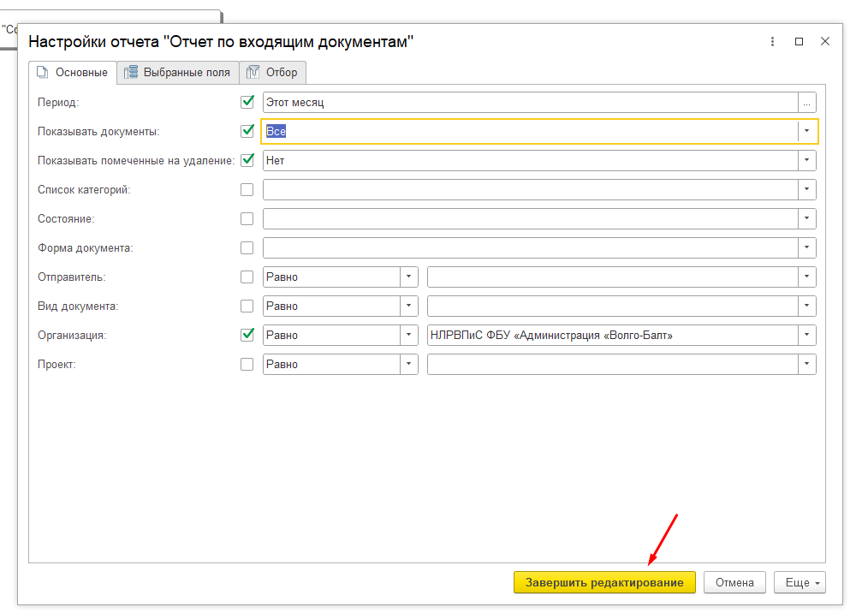Open the Еще menu button
The image size is (868, 613).
tap(800, 582)
